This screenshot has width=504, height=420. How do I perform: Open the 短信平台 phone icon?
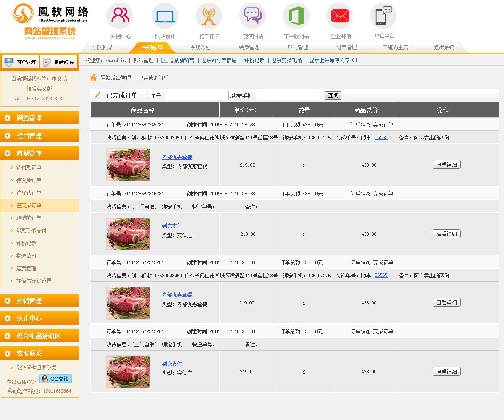coord(383,16)
